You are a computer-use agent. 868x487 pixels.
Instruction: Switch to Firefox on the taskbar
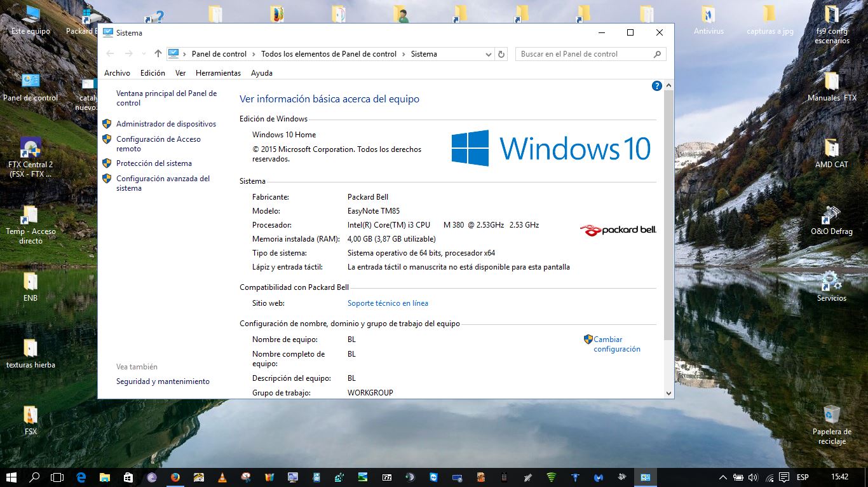tap(175, 477)
